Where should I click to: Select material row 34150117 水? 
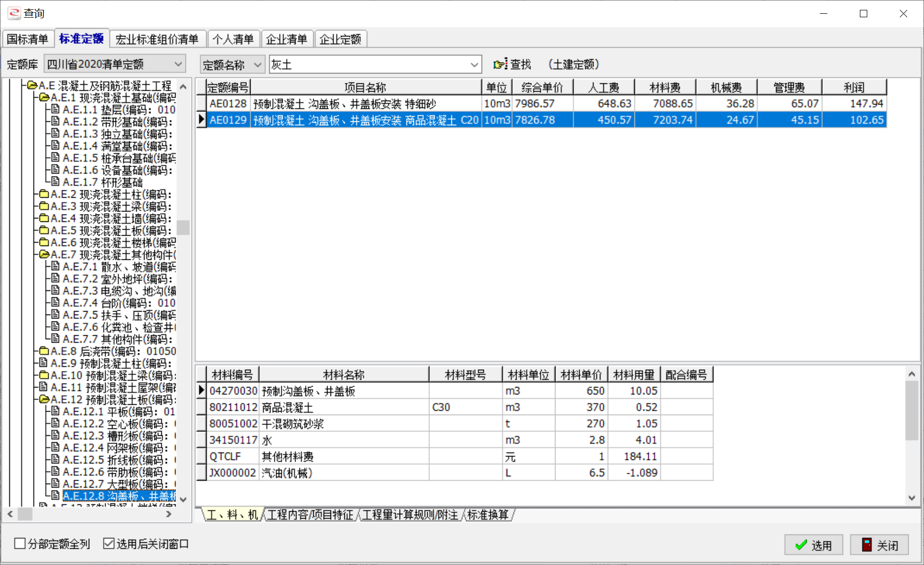[454, 440]
